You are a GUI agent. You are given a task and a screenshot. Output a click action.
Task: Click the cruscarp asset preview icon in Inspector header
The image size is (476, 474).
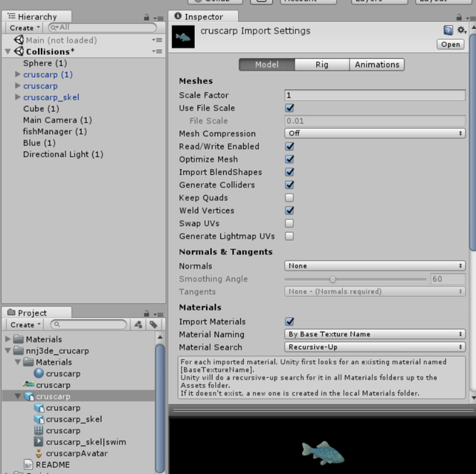click(183, 36)
